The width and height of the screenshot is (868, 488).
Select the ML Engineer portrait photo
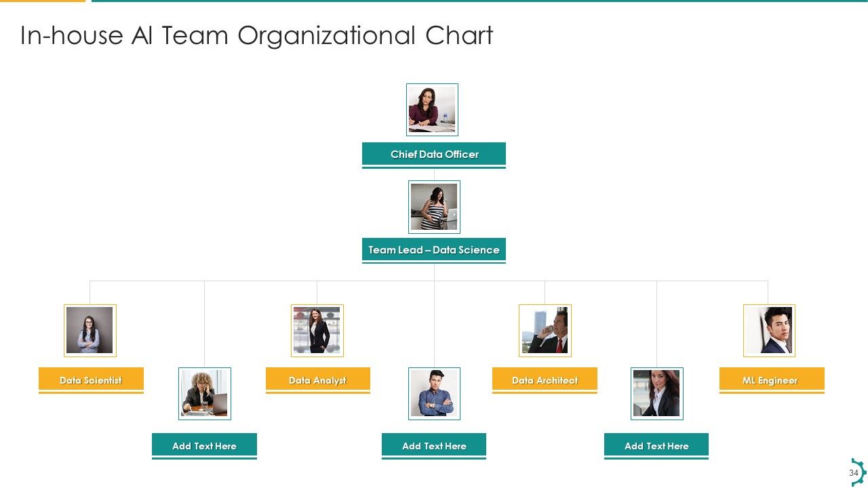(769, 330)
